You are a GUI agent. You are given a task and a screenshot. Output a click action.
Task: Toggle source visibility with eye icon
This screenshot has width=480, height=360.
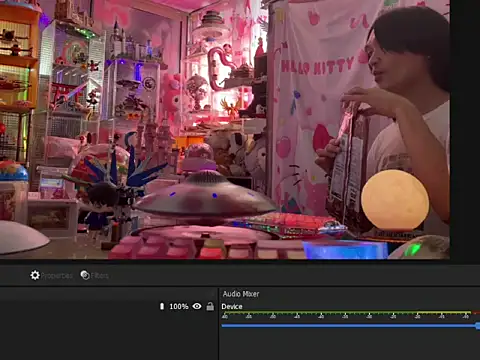pos(197,306)
